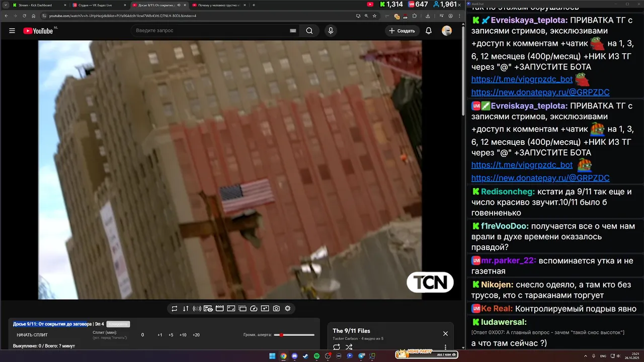The width and height of the screenshot is (644, 362).
Task: Close The 9/11 Files playlist panel
Action: (445, 333)
